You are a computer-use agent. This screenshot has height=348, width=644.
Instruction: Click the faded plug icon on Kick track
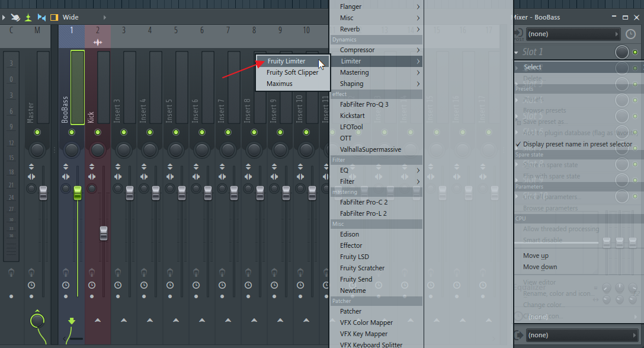[x=92, y=272]
